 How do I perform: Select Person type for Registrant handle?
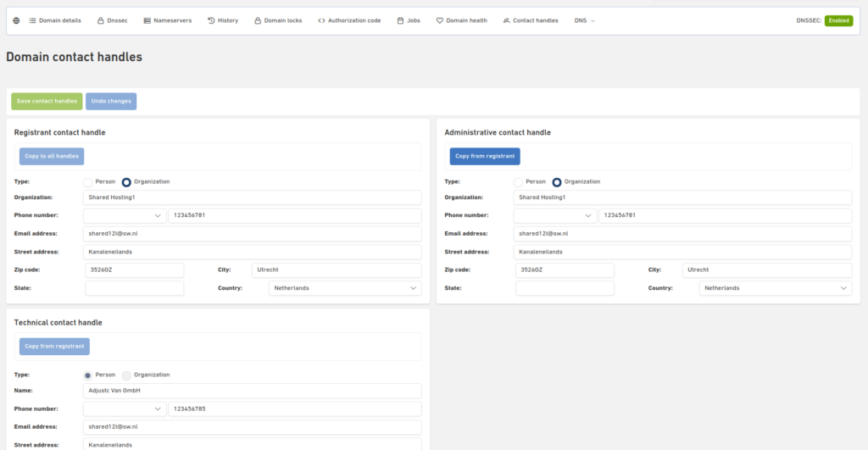(87, 182)
